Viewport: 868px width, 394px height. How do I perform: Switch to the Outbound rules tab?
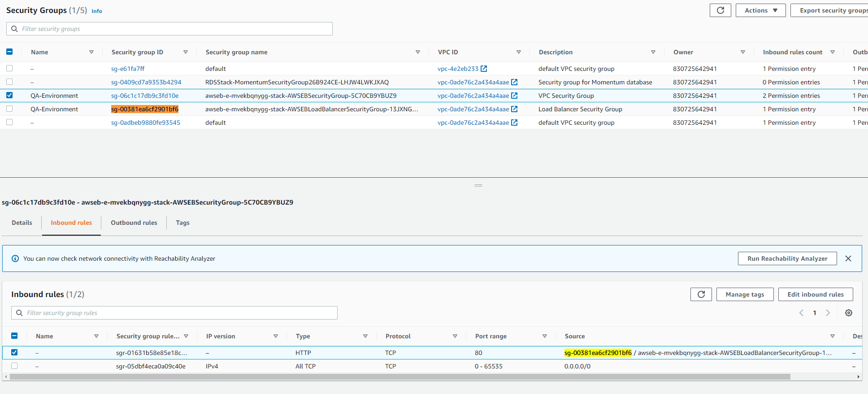(134, 223)
